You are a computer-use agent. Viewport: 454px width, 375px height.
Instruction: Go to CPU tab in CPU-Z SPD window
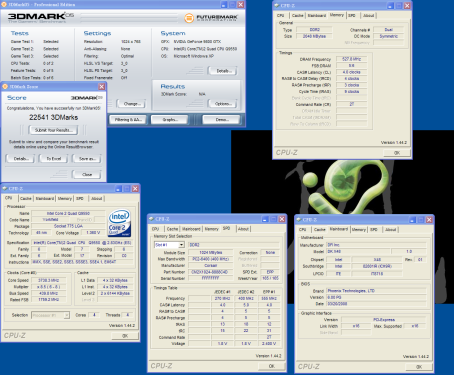[155, 229]
